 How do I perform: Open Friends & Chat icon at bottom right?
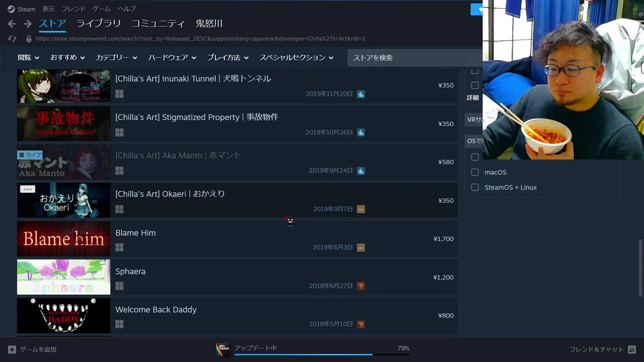coord(632,349)
